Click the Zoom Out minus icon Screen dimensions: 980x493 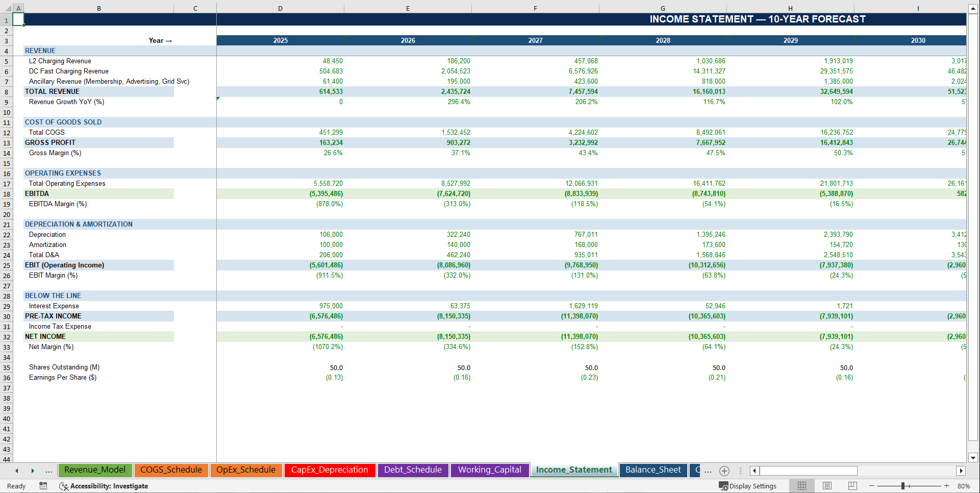click(x=872, y=486)
